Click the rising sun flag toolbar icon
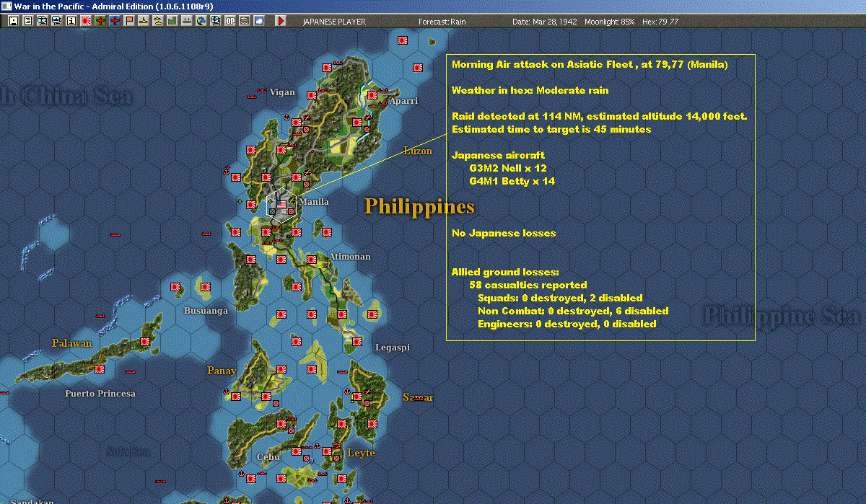 pos(86,21)
